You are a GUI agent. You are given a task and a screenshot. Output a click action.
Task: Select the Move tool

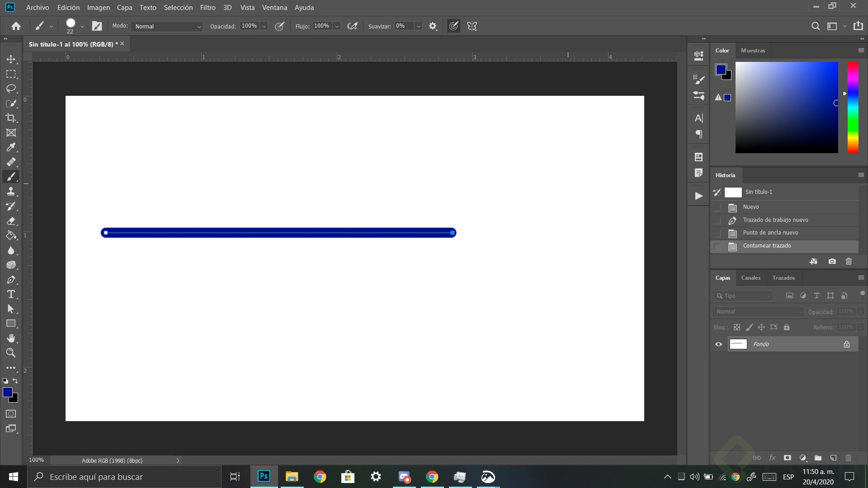coord(11,59)
